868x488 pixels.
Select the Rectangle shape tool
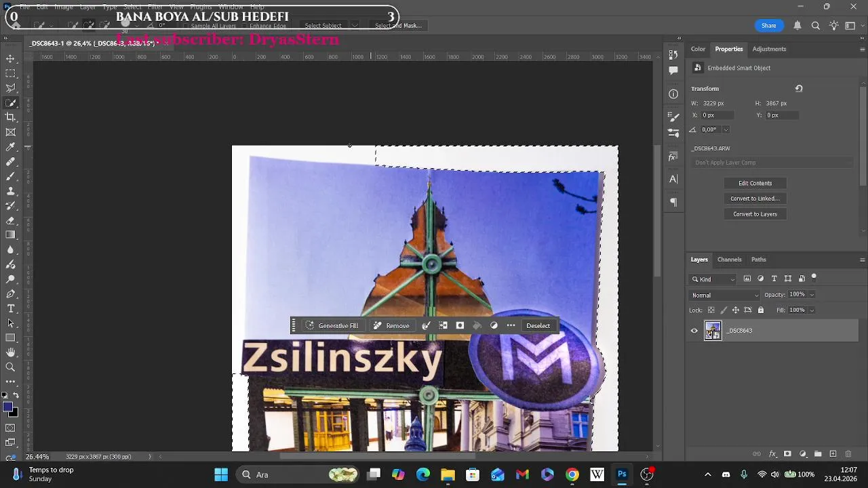(x=10, y=338)
